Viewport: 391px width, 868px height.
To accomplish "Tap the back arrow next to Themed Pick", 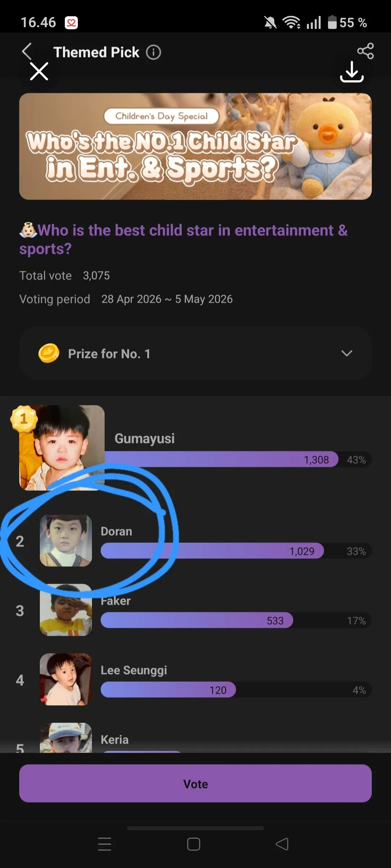I will [x=26, y=51].
